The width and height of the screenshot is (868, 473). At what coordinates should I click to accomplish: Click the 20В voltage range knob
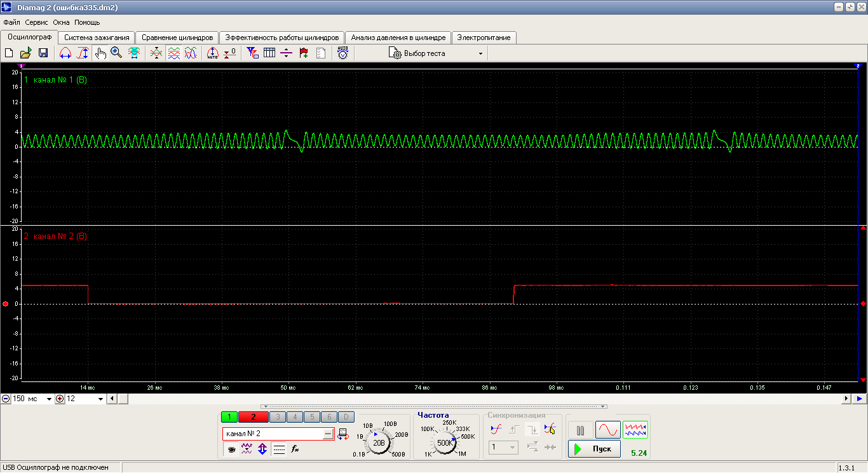[x=379, y=442]
